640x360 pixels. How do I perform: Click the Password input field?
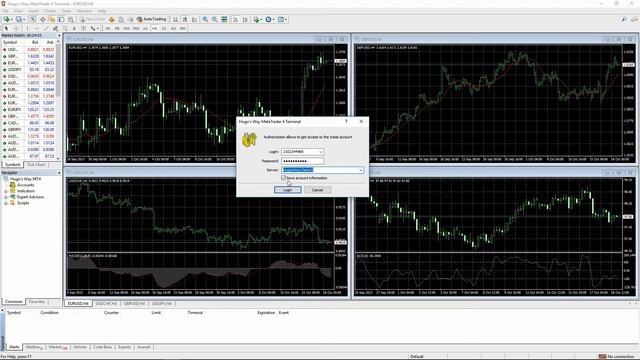[302, 161]
